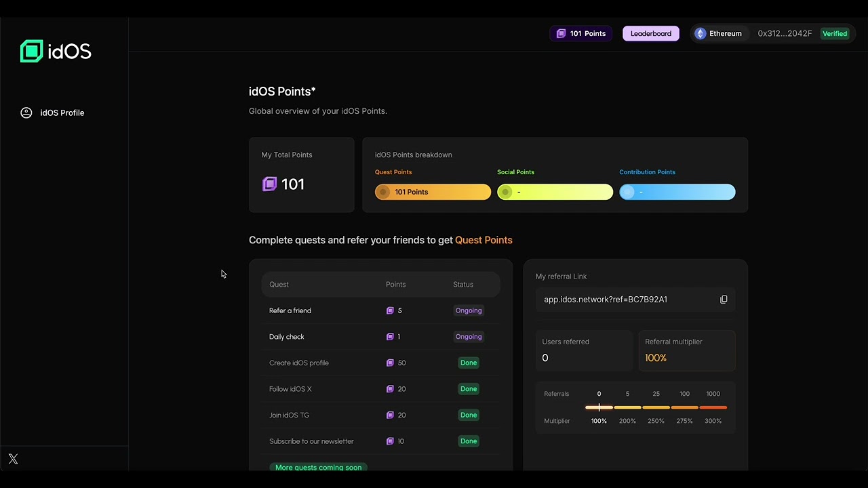
Task: Open the idOS Profile sidebar item
Action: (53, 113)
